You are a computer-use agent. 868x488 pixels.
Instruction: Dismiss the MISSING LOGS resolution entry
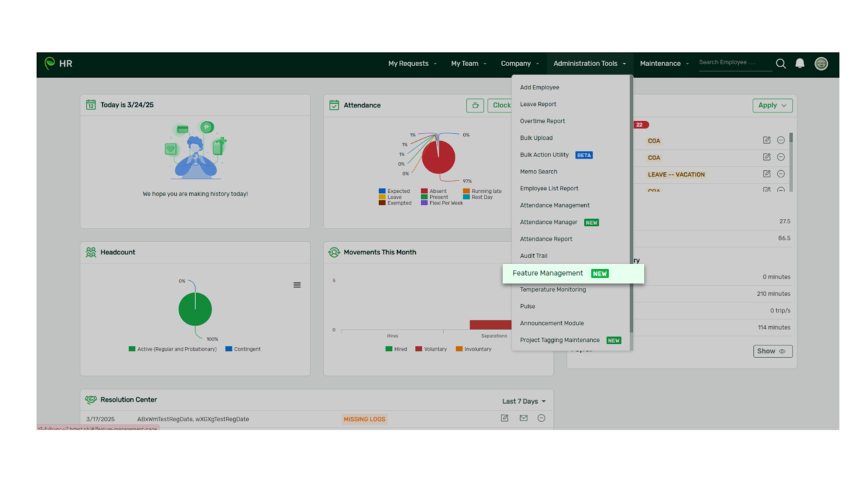(x=542, y=418)
